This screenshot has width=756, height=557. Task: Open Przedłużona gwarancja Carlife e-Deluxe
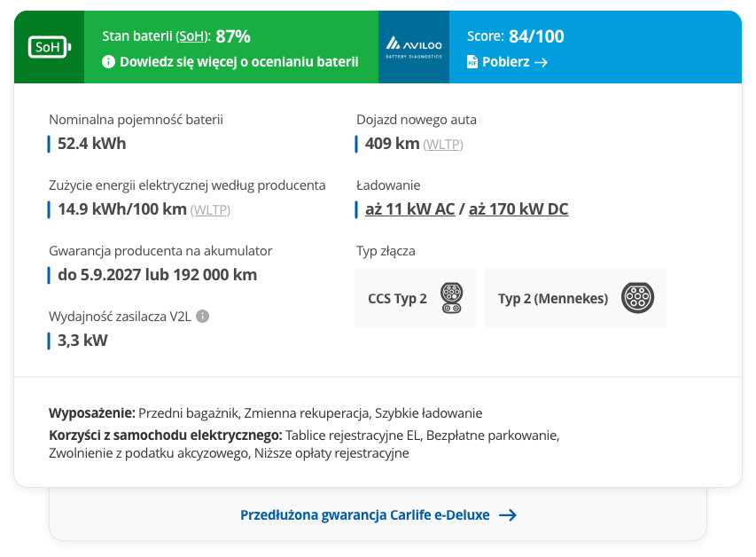coord(365,515)
